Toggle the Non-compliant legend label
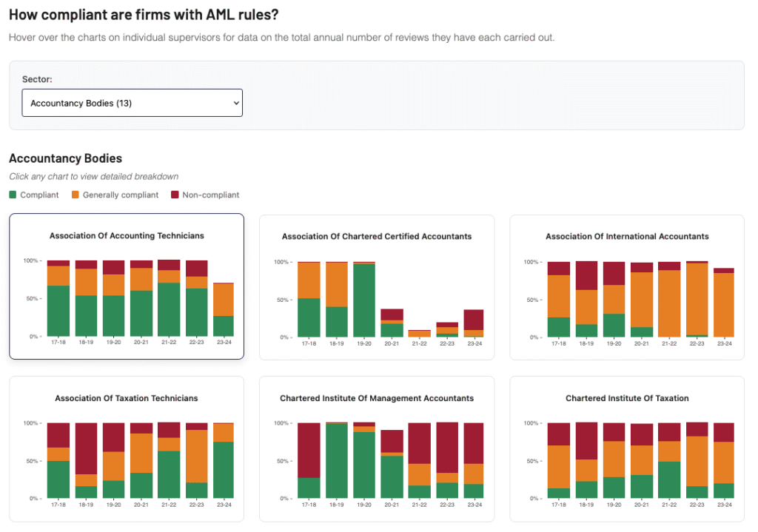Image resolution: width=758 pixels, height=532 pixels. click(210, 195)
